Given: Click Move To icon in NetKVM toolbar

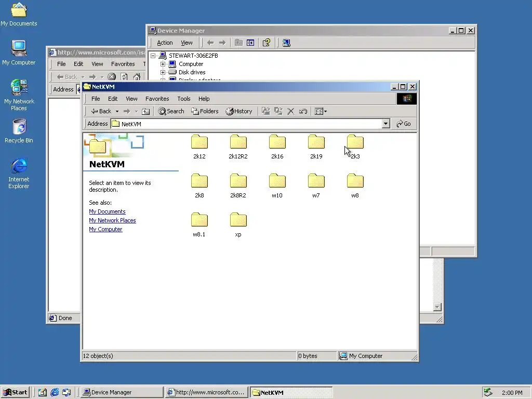Looking at the screenshot, I should pyautogui.click(x=266, y=111).
